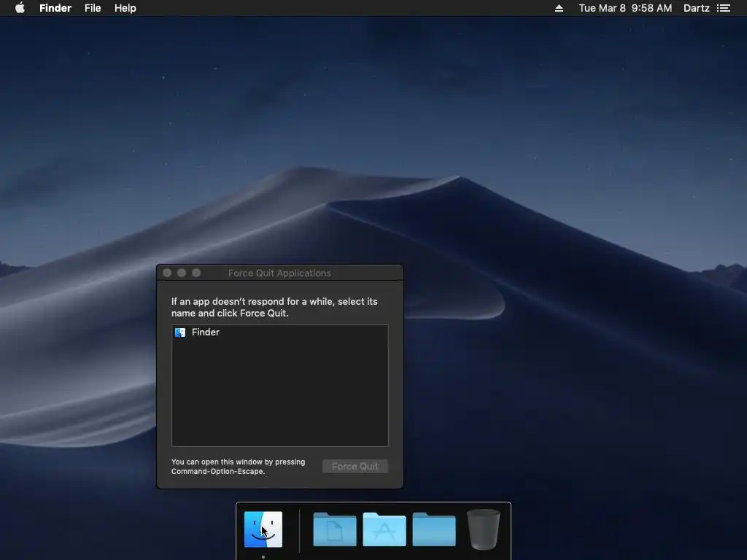
Task: Open the Apple menu
Action: click(x=20, y=8)
